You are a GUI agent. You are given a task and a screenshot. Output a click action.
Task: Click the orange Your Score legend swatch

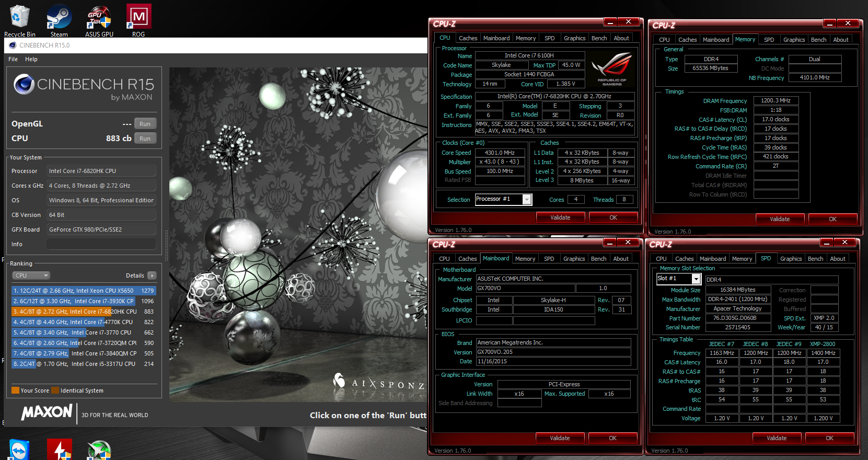point(15,390)
